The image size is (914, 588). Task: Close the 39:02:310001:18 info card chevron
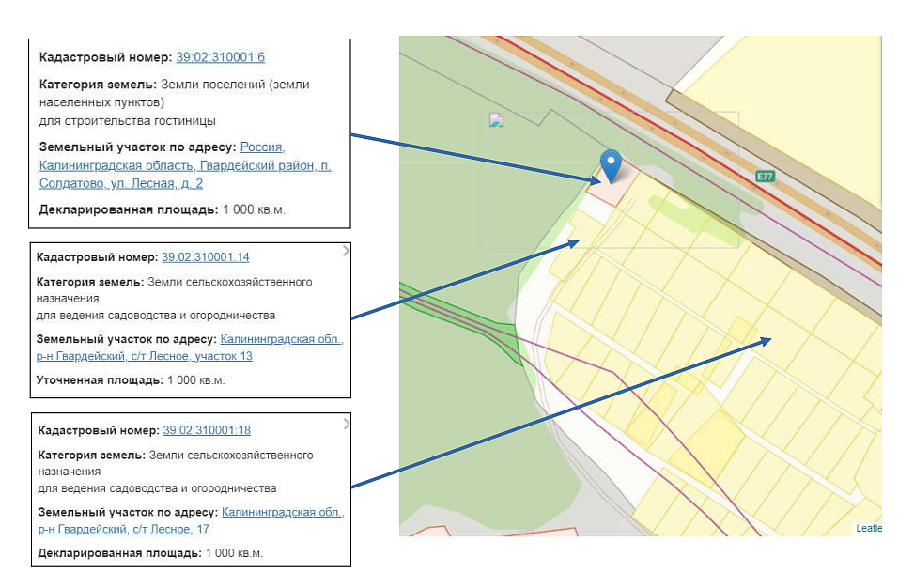point(347,424)
